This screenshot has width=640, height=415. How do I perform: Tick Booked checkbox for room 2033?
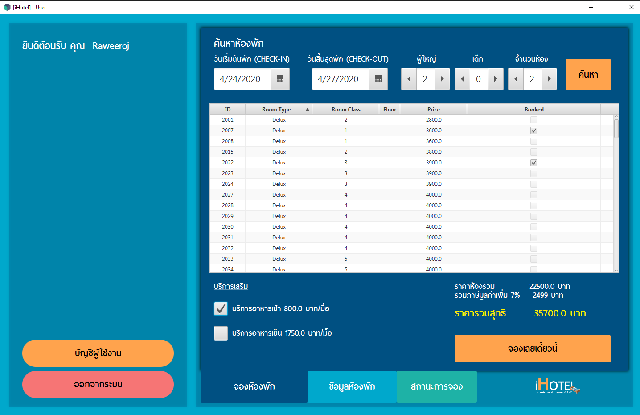533,259
